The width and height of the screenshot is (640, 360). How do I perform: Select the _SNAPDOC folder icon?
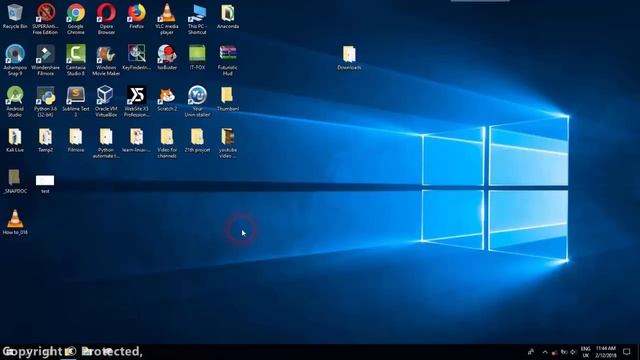[x=15, y=182]
